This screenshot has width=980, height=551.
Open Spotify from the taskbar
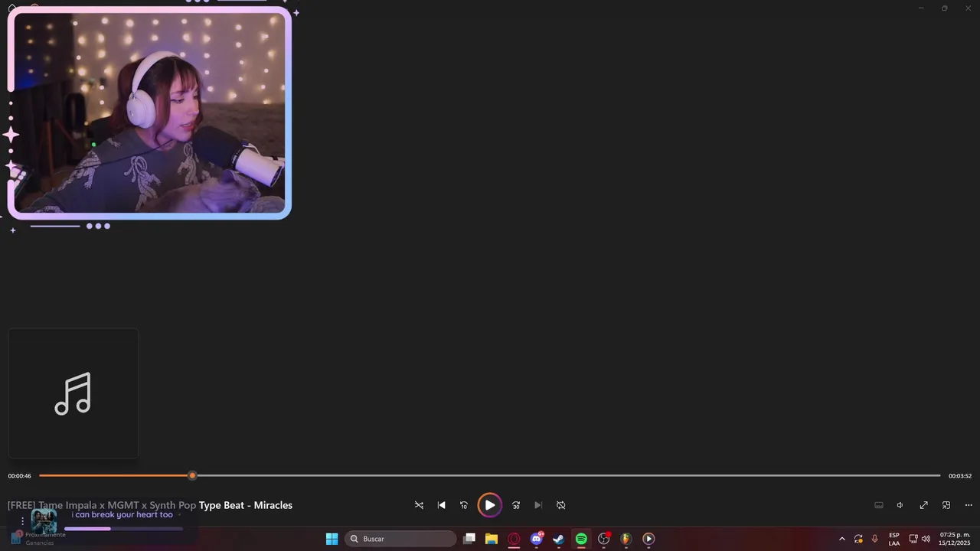coord(581,539)
